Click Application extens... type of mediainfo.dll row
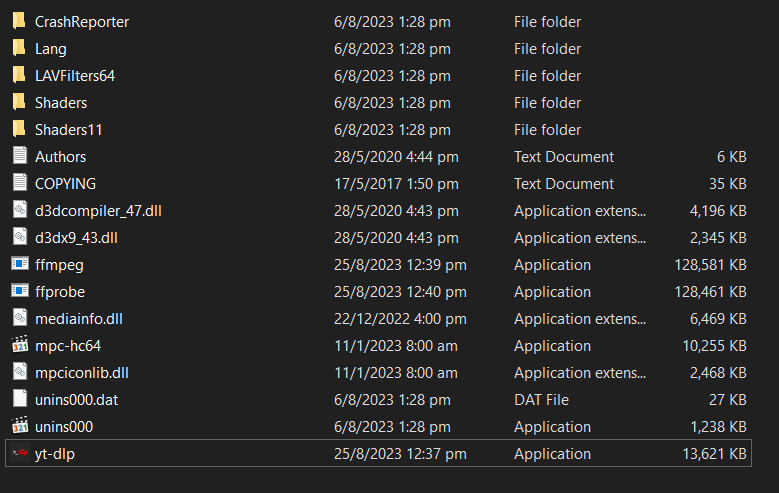Screen dimensions: 779x493 coord(580,319)
